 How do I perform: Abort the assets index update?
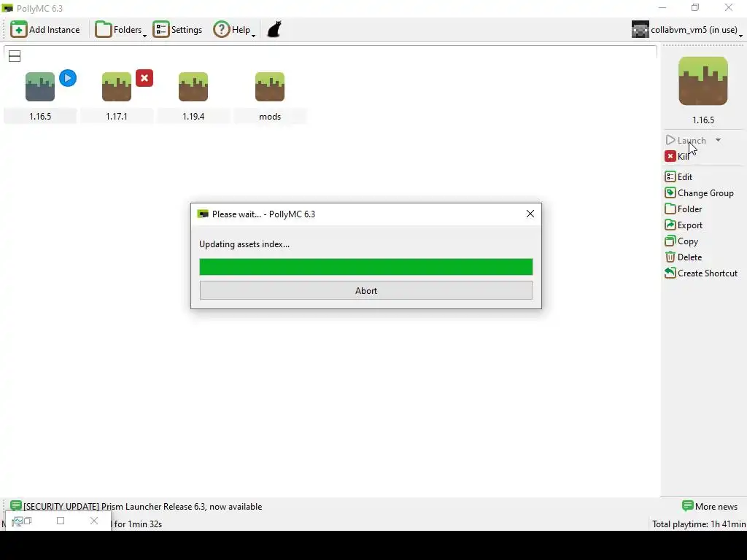click(x=366, y=290)
